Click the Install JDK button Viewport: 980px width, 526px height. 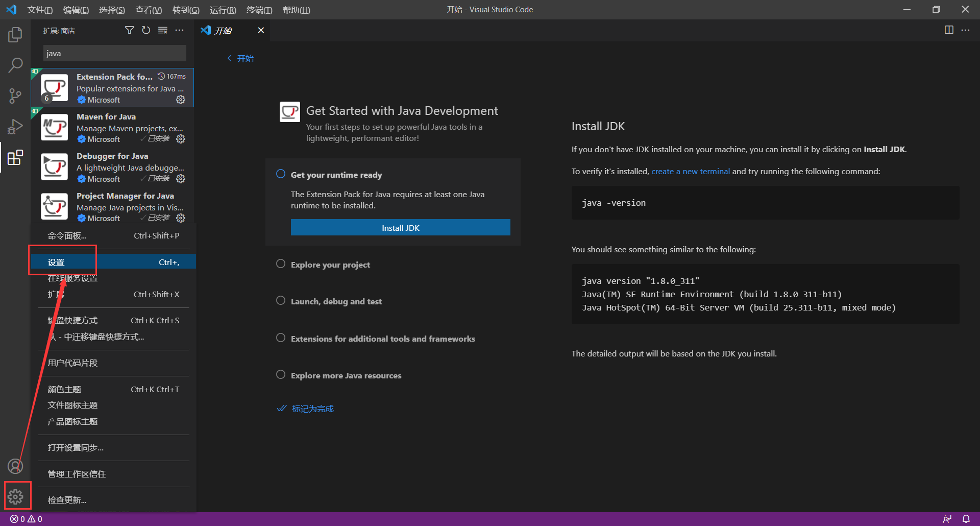tap(401, 228)
